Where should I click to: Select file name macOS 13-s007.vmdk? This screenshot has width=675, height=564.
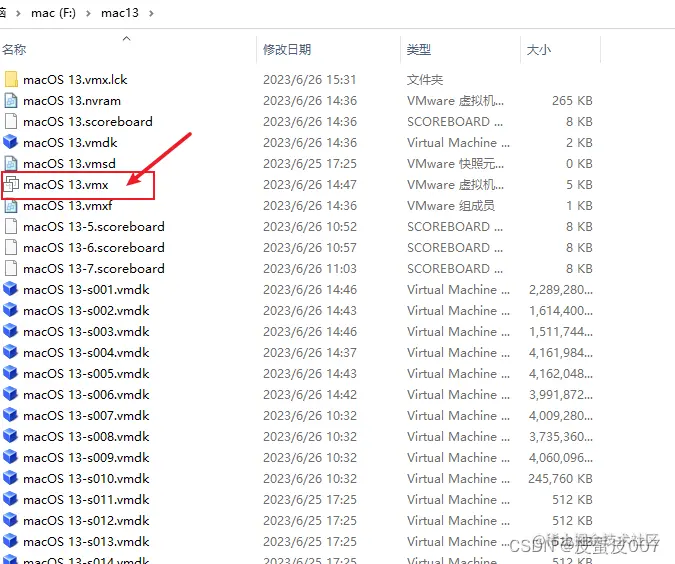tap(86, 415)
